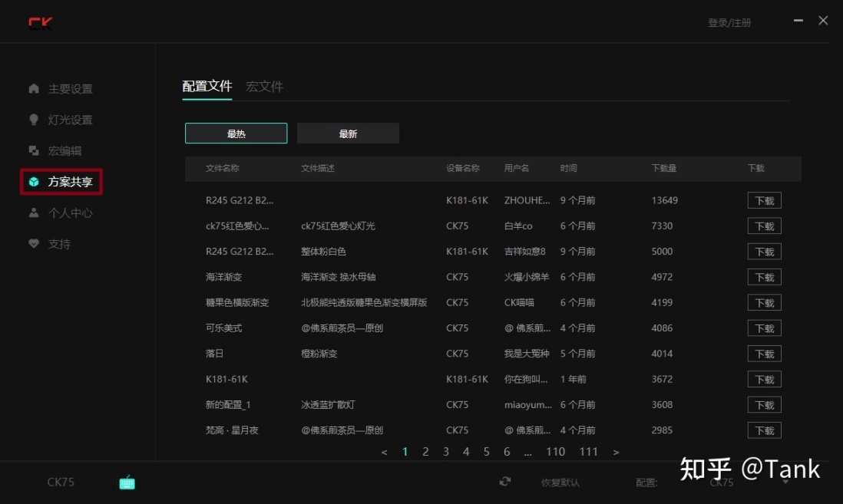Open 支持 in the sidebar
843x504 pixels.
(x=59, y=244)
